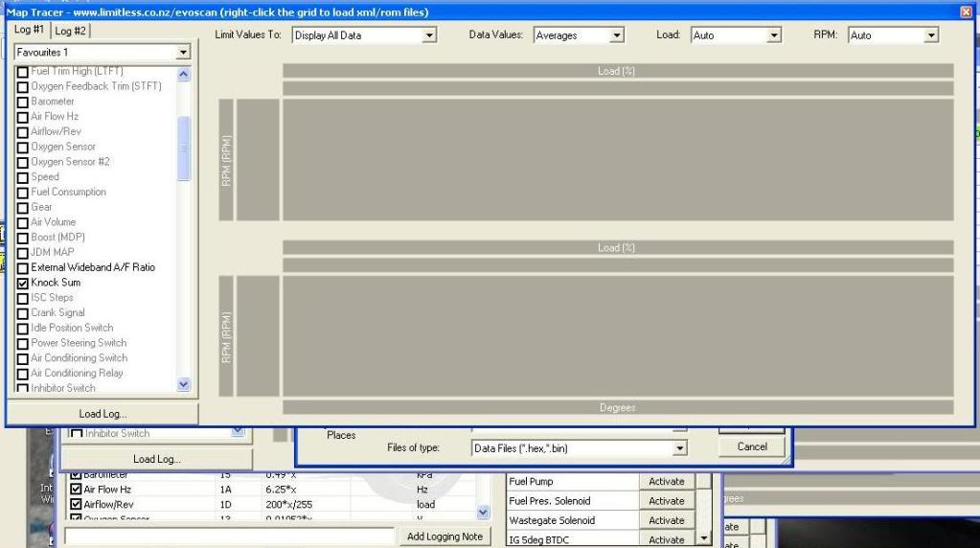980x548 pixels.
Task: Click the upper Load (%) header bar
Action: [618, 71]
